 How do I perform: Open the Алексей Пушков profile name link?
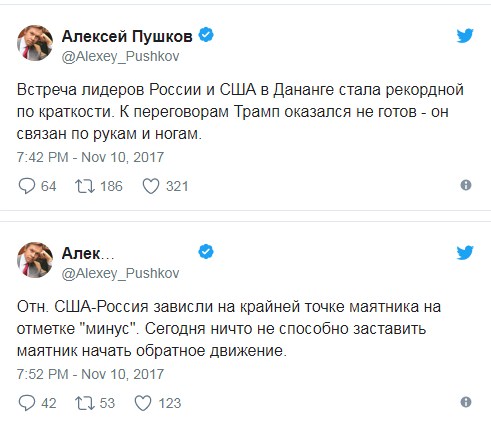point(127,36)
